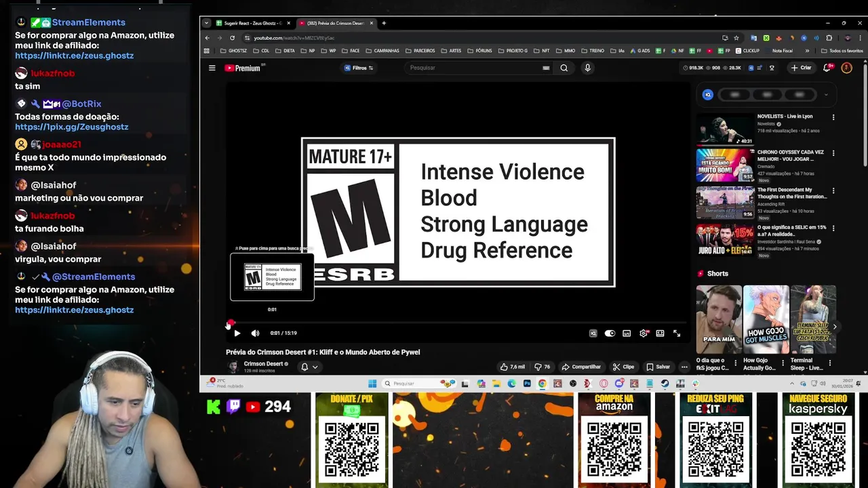Open options menu for CHRONO ODYSSEY video

(x=833, y=154)
